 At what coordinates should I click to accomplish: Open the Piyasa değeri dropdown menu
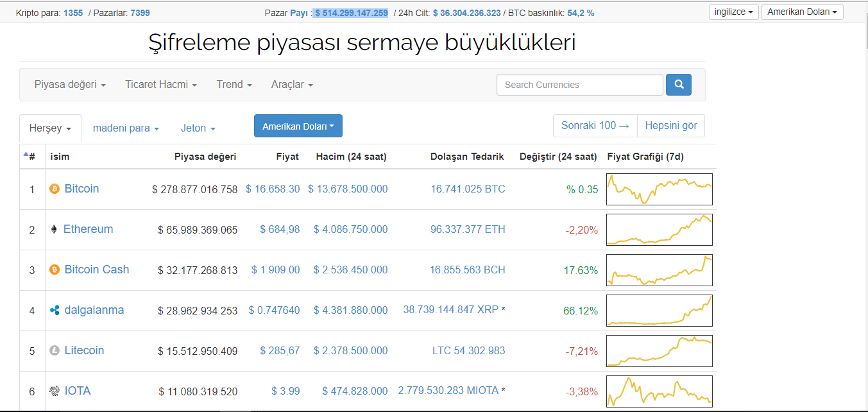coord(70,85)
